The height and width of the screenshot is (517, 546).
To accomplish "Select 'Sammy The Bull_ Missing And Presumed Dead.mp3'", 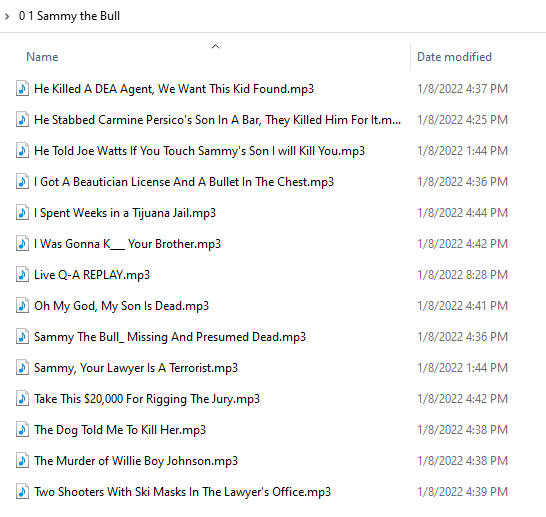I will 170,337.
